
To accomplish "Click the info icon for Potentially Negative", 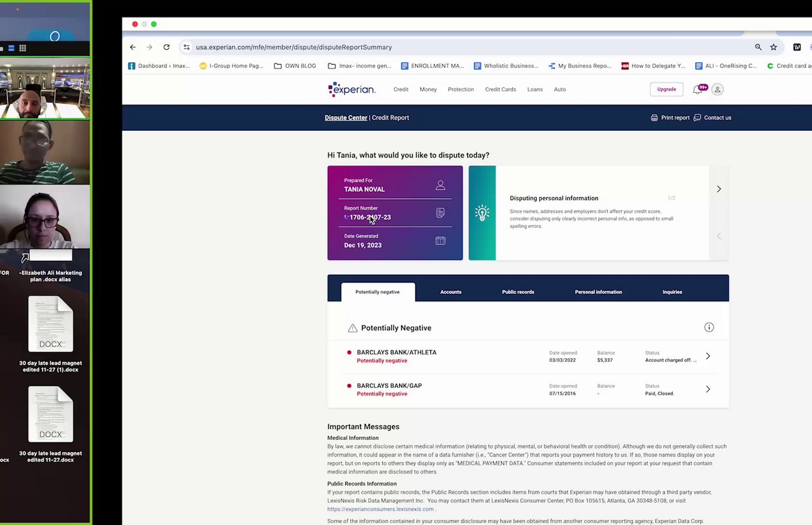I will coord(709,328).
